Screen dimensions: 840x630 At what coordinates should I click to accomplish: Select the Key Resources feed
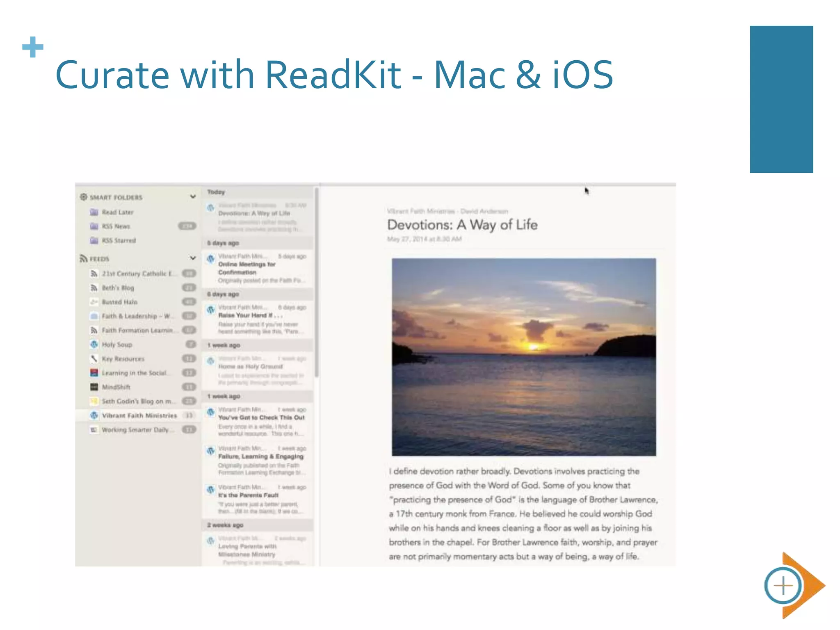[137, 358]
